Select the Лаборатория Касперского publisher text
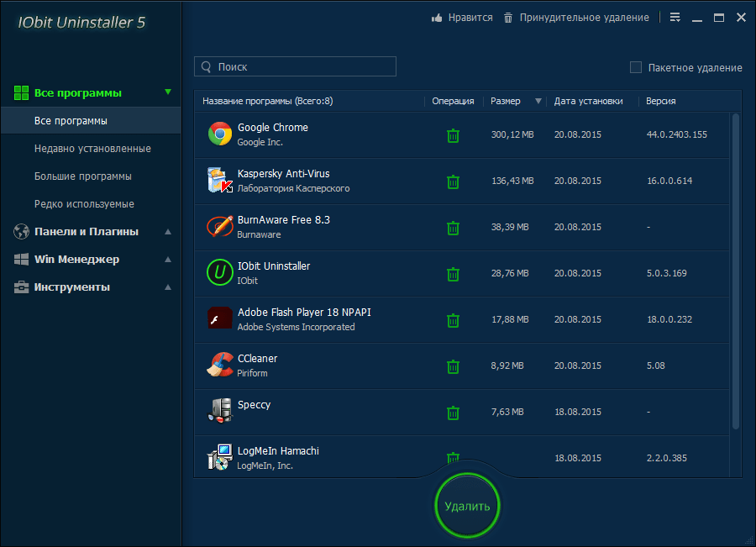756x547 pixels. (293, 188)
